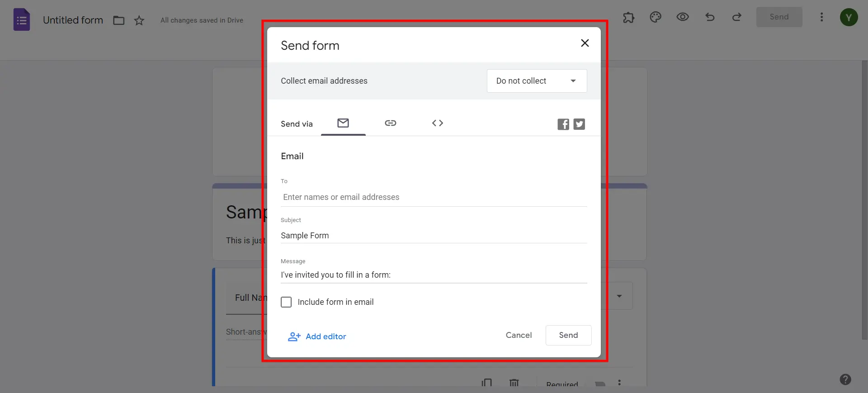Click the Send button in top header
The width and height of the screenshot is (868, 393).
click(779, 17)
